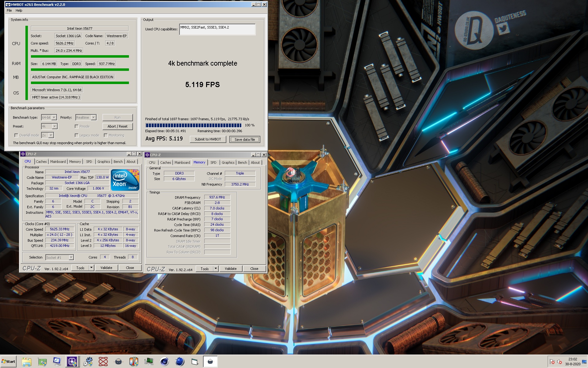Open Action Center flag in system tray
The image size is (588, 368).
pyautogui.click(x=552, y=362)
